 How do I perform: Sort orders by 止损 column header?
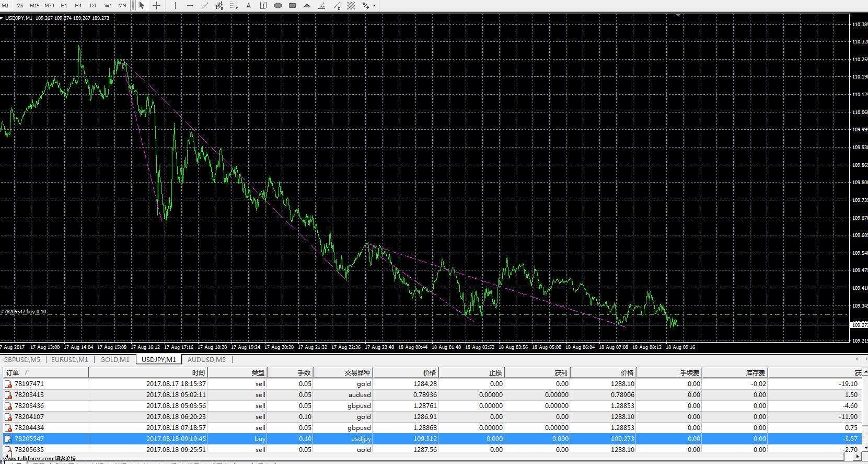(x=471, y=372)
